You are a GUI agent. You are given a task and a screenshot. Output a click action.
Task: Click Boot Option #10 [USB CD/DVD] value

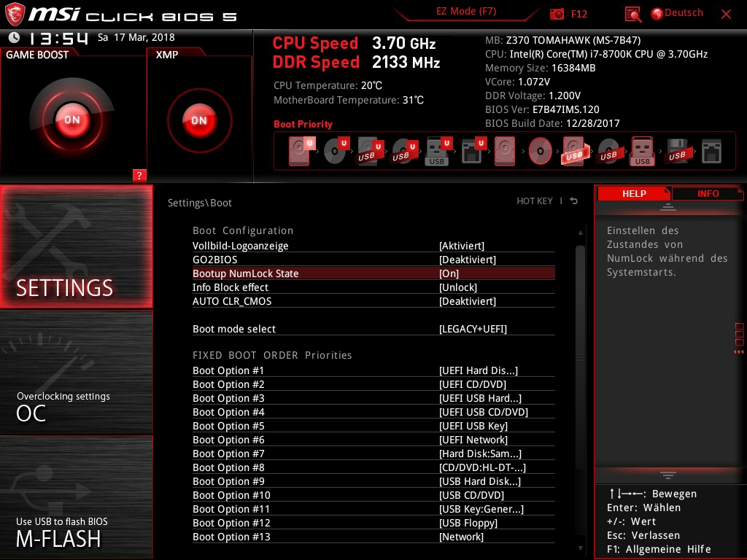click(x=471, y=495)
